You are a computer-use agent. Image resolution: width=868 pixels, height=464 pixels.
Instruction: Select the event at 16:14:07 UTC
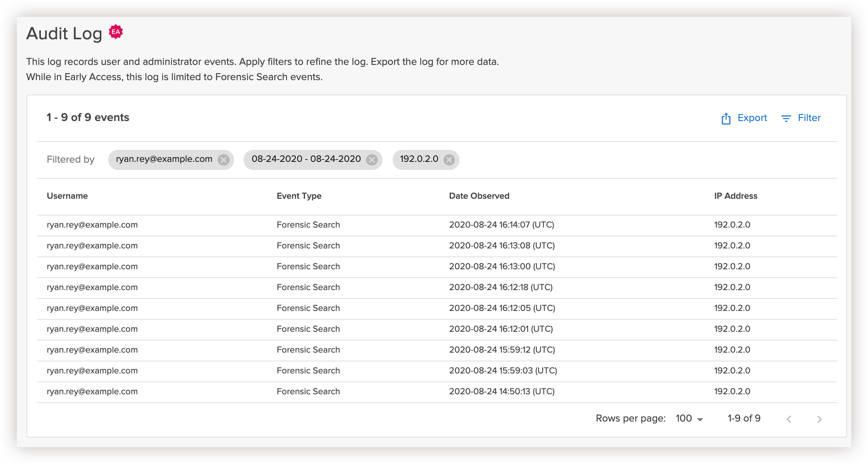click(x=501, y=225)
